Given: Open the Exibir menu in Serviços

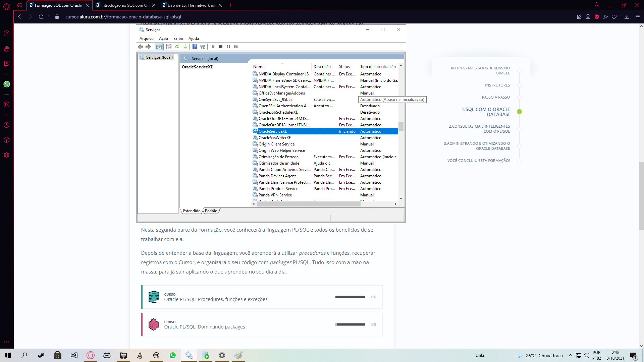Looking at the screenshot, I should pyautogui.click(x=178, y=39).
